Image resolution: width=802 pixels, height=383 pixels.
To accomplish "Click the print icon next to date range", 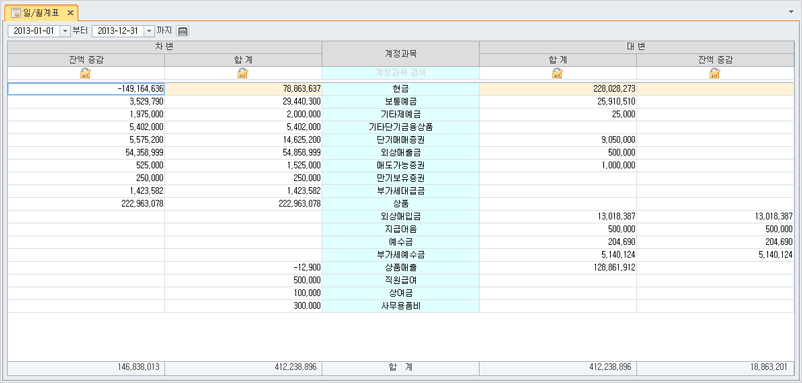I will (x=183, y=31).
